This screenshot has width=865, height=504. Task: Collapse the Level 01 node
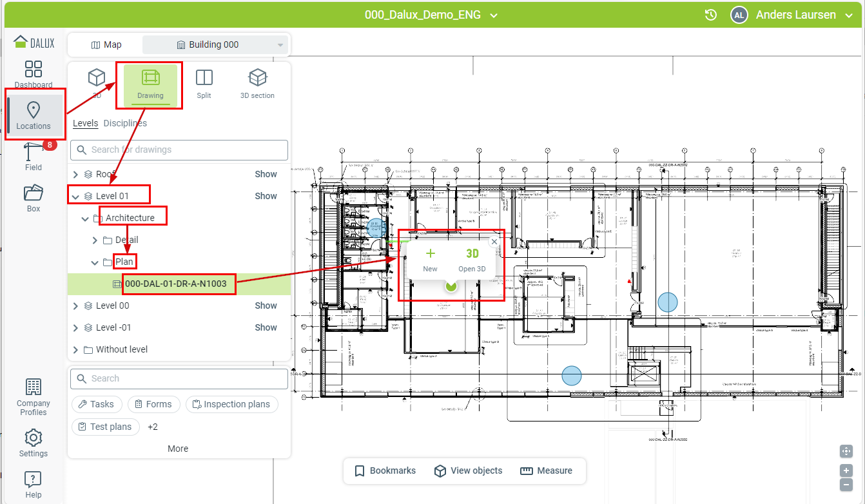[x=75, y=196]
